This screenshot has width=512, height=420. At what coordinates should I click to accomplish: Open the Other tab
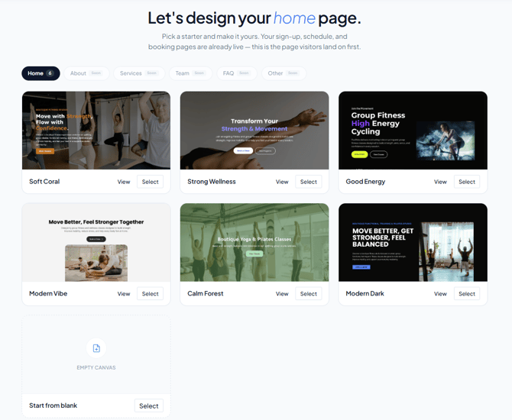coord(284,73)
